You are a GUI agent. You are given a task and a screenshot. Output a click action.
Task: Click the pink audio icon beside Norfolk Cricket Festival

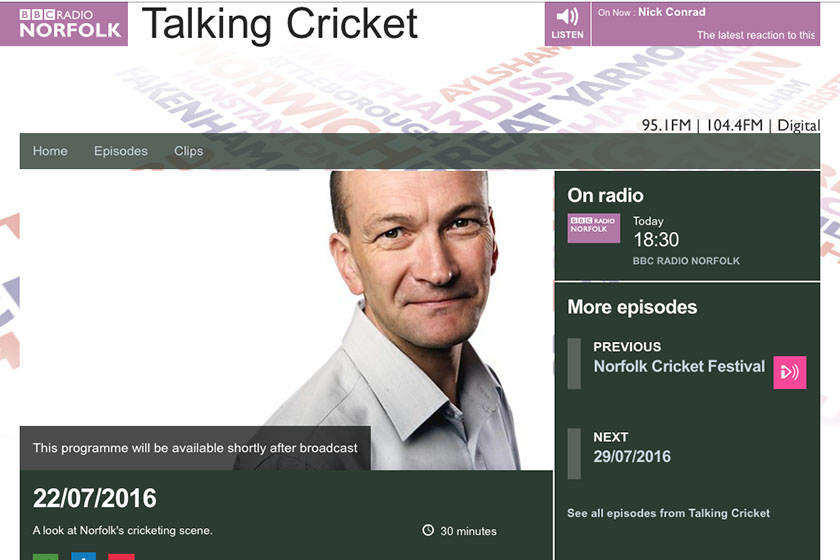coord(790,372)
